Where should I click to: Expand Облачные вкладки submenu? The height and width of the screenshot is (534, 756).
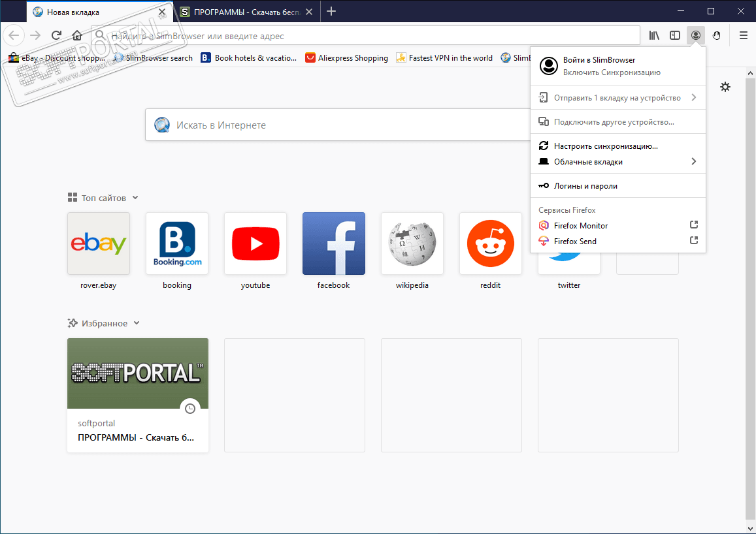(618, 162)
